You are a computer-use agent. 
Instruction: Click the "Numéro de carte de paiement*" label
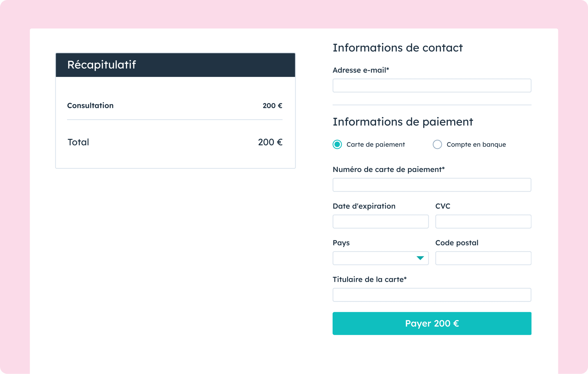389,170
